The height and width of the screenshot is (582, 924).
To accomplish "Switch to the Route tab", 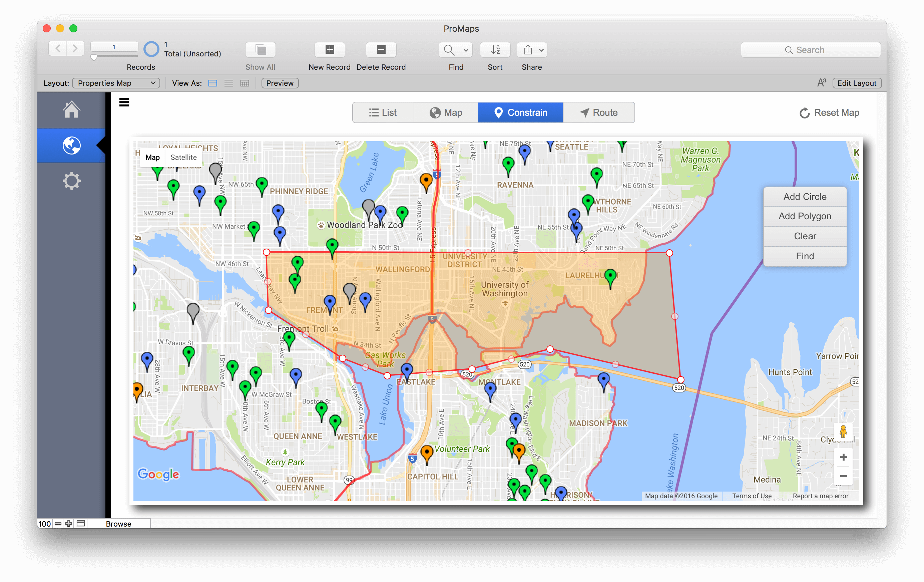I will [599, 113].
